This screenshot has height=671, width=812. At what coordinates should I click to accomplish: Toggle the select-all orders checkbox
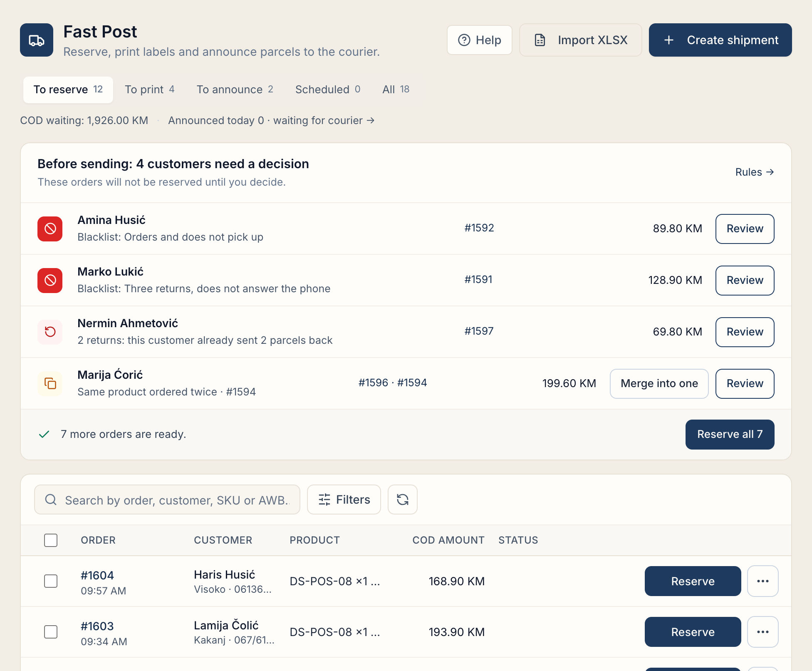(x=51, y=540)
